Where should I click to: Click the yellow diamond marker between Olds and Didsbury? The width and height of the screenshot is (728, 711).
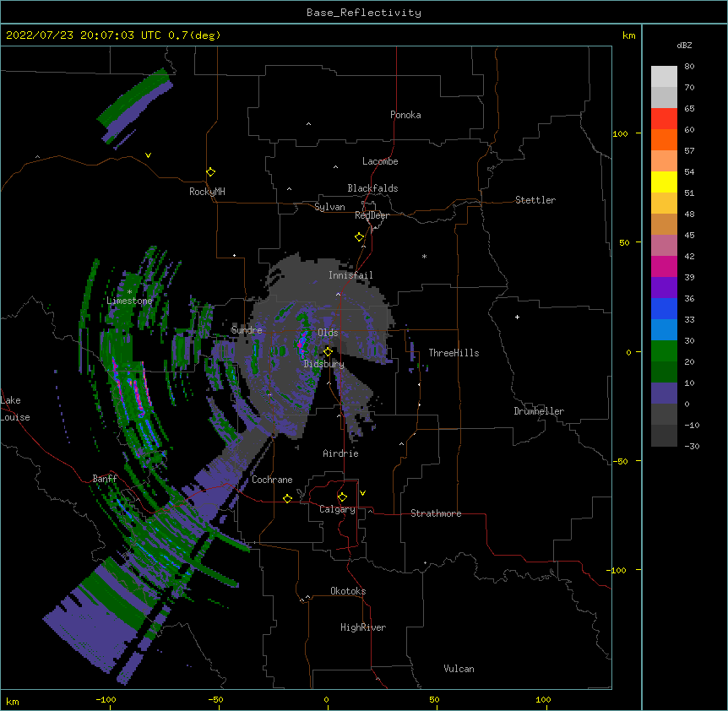coord(328,352)
